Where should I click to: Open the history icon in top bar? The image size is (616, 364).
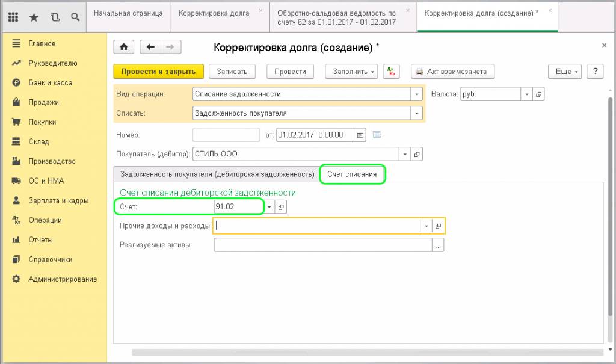pos(55,17)
